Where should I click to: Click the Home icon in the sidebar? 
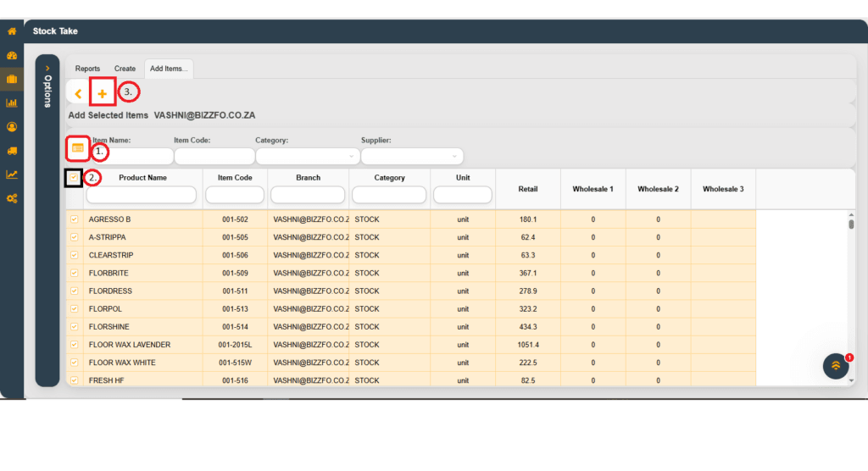tap(12, 31)
